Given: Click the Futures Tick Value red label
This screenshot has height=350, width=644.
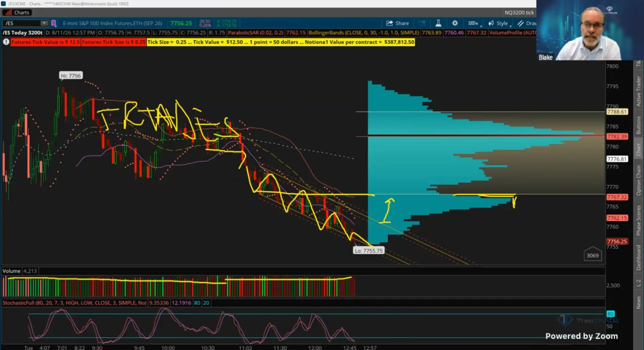Looking at the screenshot, I should (46, 42).
